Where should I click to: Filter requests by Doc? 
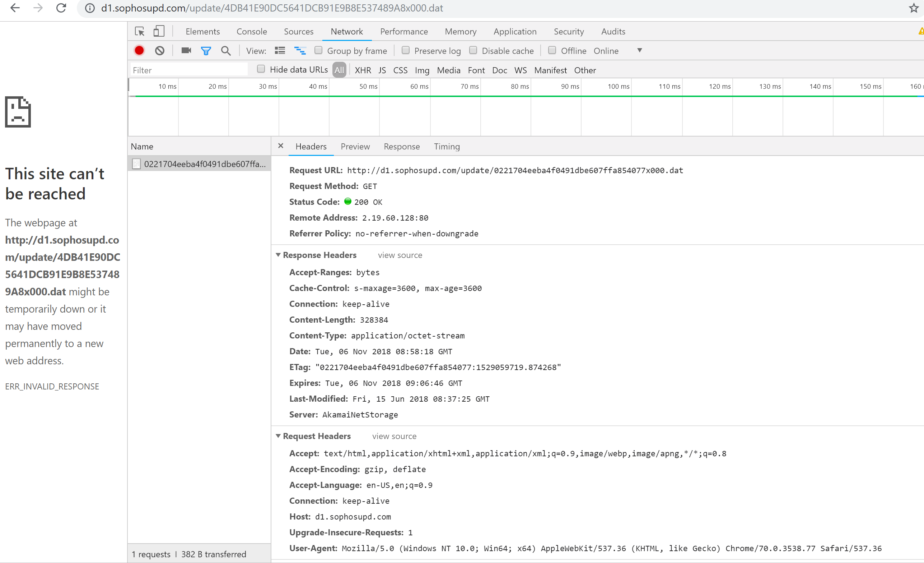coord(499,70)
